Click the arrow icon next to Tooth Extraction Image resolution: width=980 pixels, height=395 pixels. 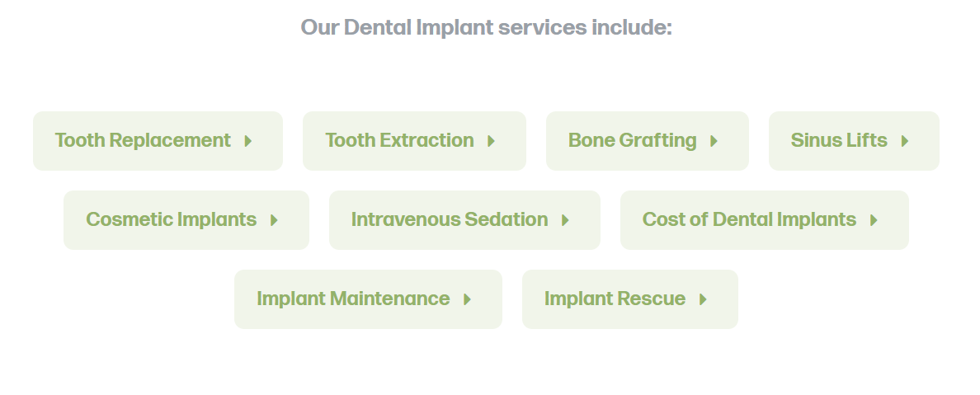tap(492, 141)
